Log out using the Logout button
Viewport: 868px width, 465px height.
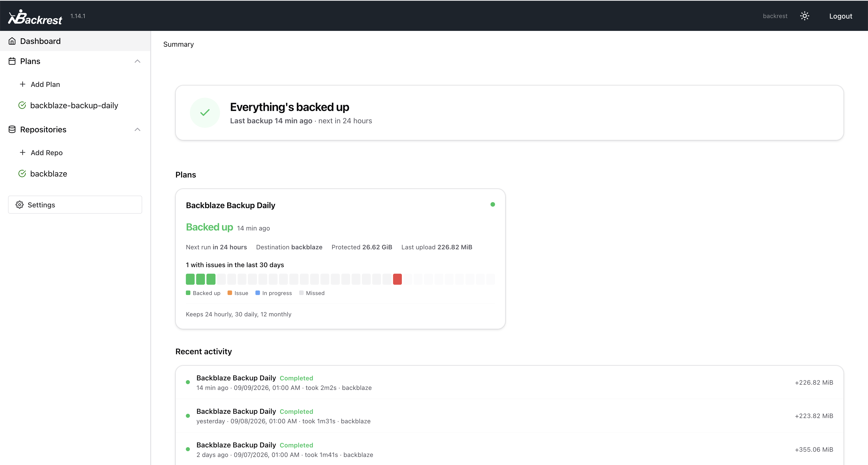tap(841, 16)
